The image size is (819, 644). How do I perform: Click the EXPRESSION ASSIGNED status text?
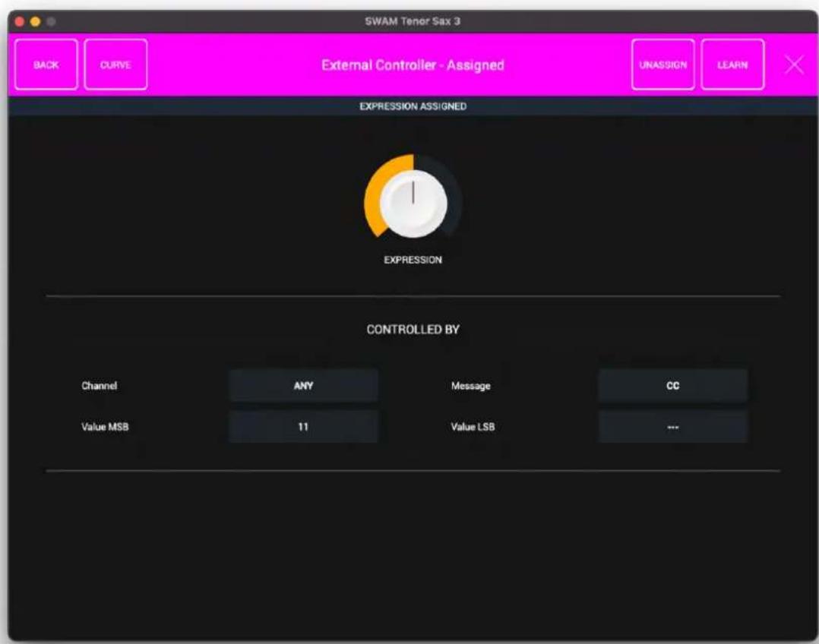[x=413, y=106]
